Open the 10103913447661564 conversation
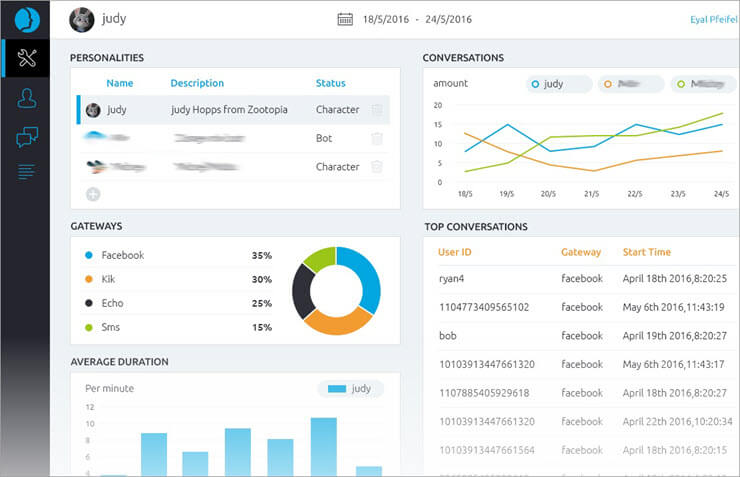Viewport: 740px width, 477px height. coord(487,450)
